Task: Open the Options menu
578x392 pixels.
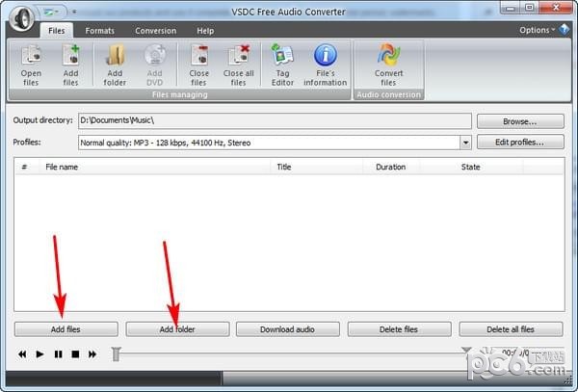Action: pyautogui.click(x=537, y=30)
